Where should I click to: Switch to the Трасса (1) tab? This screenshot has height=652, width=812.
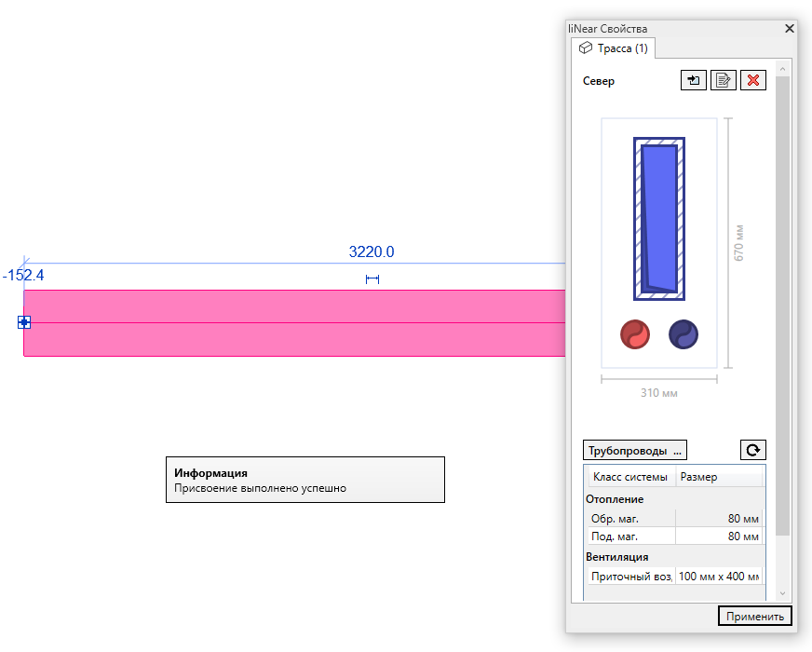coord(614,48)
